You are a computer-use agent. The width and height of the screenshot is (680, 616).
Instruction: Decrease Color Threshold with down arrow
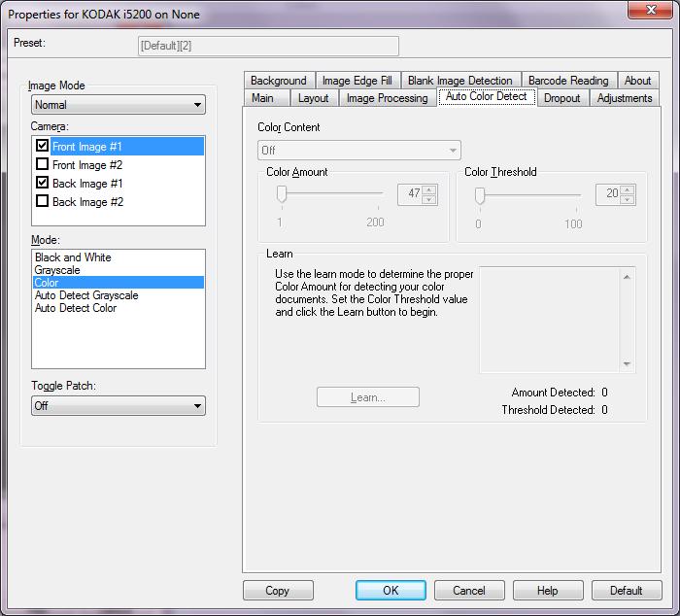(x=628, y=199)
